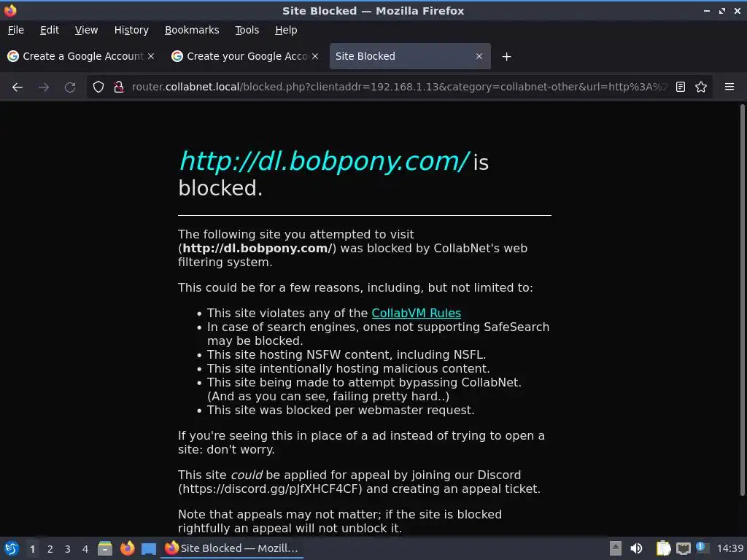The width and height of the screenshot is (747, 560).
Task: Close the Firefox window
Action: pyautogui.click(x=738, y=10)
